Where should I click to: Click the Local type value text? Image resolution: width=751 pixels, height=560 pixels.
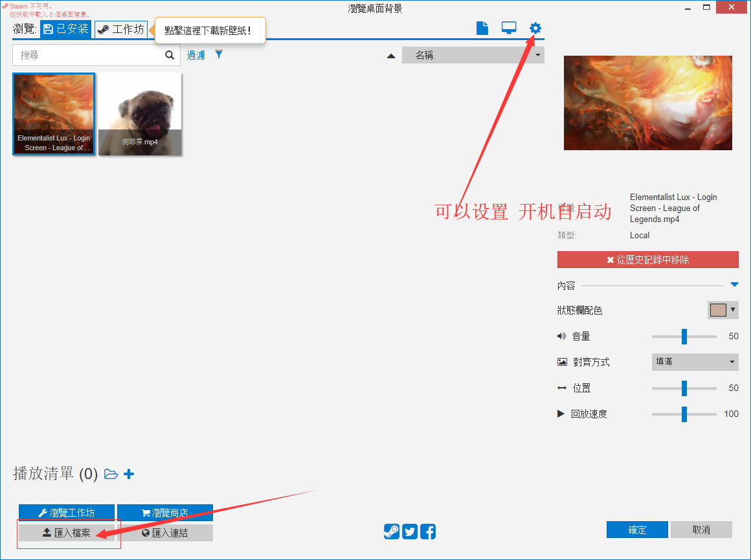(x=640, y=235)
